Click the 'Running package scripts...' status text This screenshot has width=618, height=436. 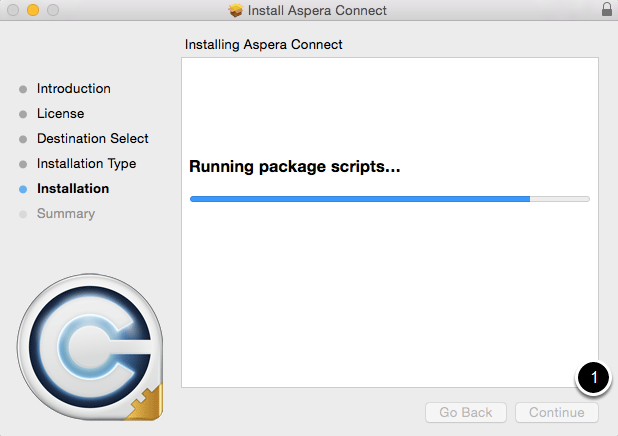(x=294, y=166)
